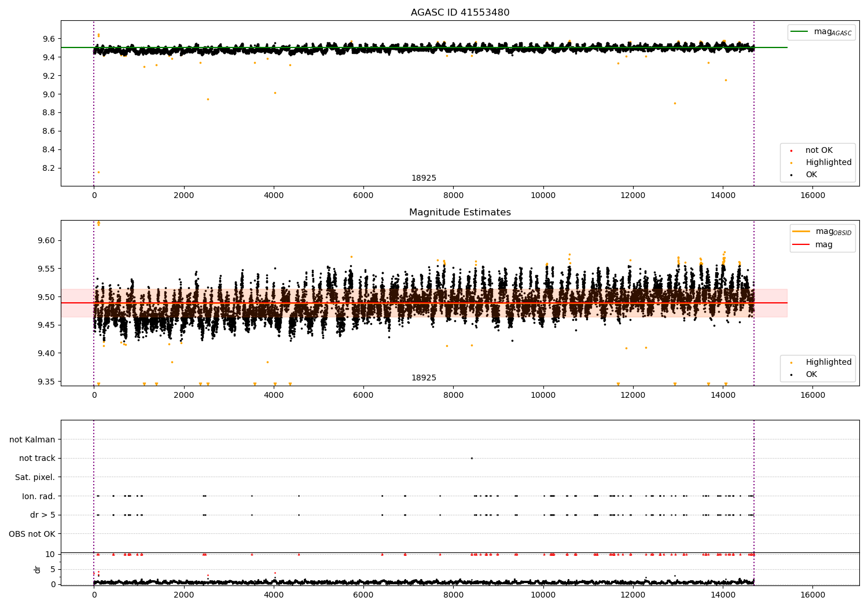This screenshot has height=608, width=868.
Task: Click the 'dr > 5' row label
Action: tap(43, 515)
